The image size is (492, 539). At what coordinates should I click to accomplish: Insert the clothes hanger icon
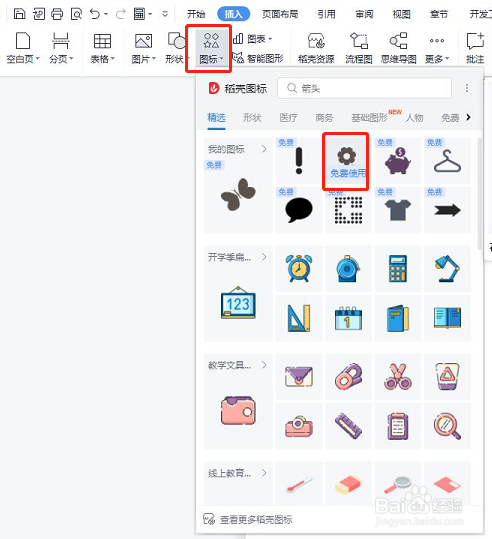click(447, 161)
